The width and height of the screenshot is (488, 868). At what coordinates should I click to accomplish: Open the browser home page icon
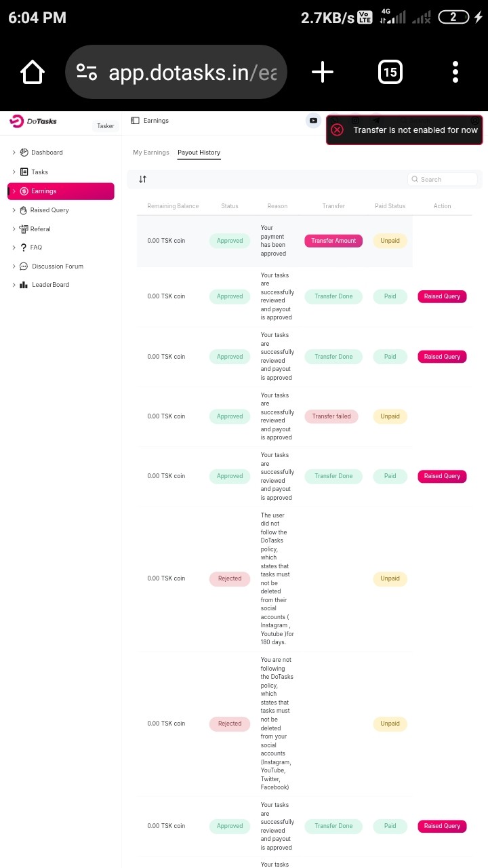click(33, 72)
